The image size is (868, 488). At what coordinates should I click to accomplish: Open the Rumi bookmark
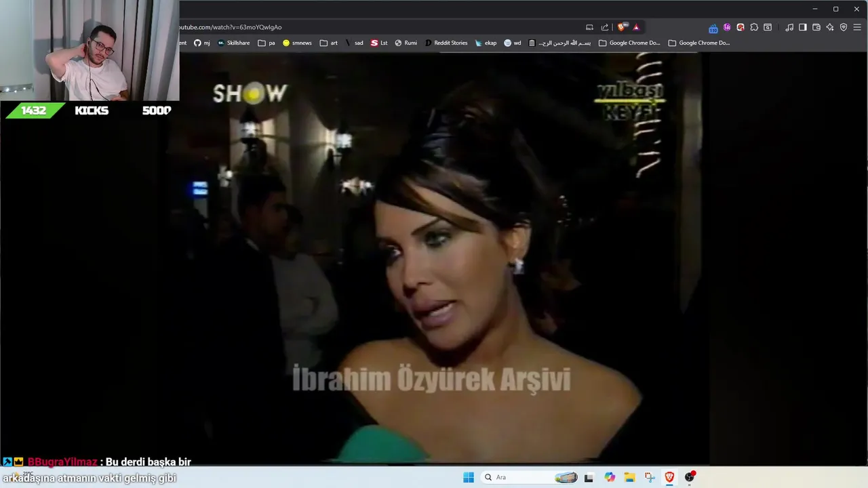coord(406,43)
